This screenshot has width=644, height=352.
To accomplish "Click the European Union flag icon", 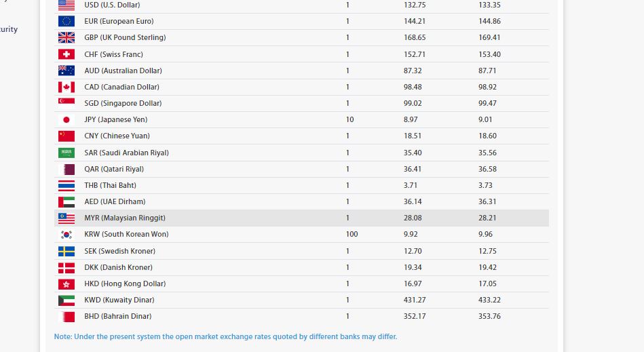I will pos(66,21).
